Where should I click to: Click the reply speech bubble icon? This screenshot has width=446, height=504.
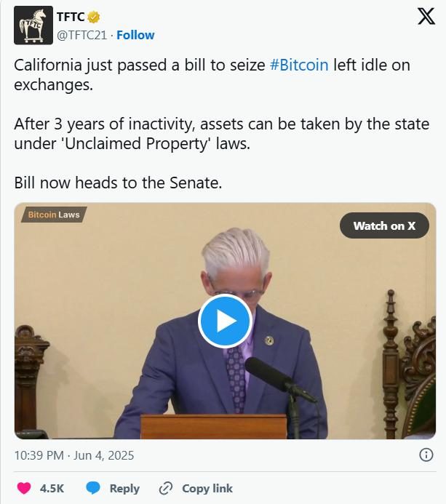point(93,488)
